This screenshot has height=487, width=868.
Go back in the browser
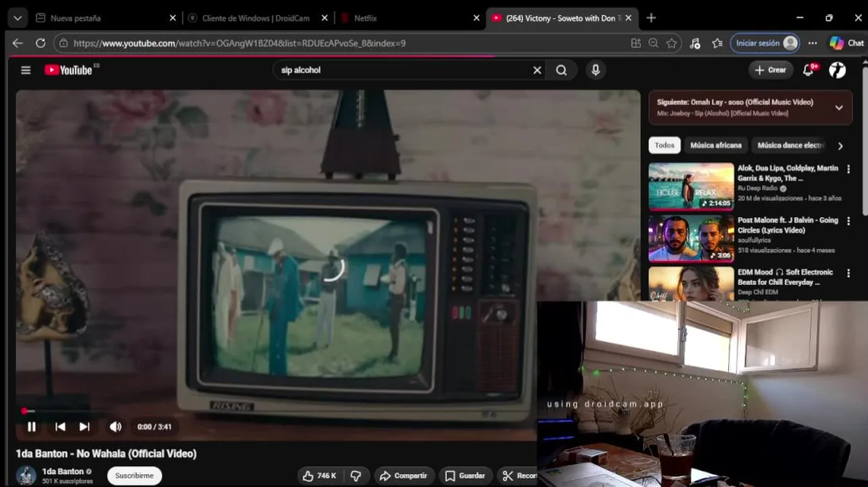coord(18,43)
